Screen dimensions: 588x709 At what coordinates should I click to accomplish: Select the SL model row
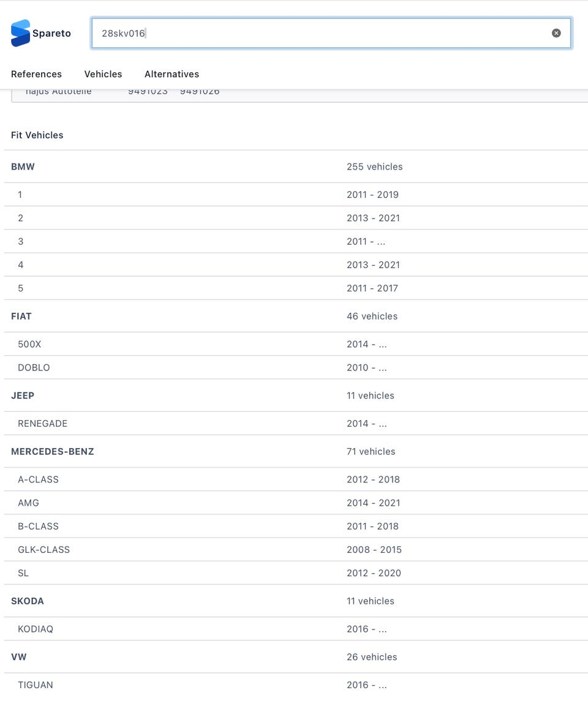tap(296, 573)
